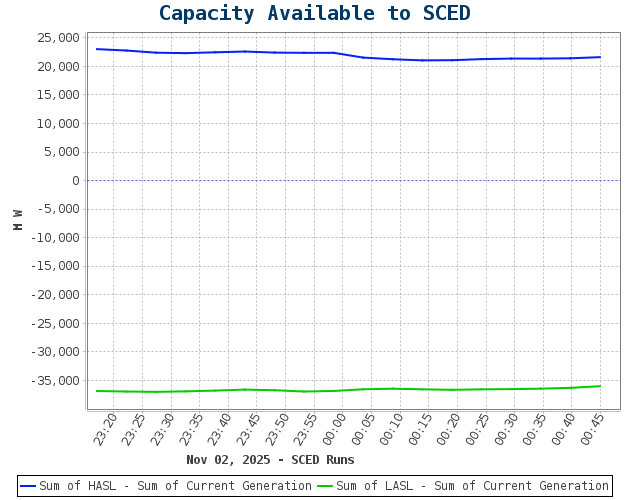
Task: Click the blue HASL legend line swatch
Action: [28, 486]
